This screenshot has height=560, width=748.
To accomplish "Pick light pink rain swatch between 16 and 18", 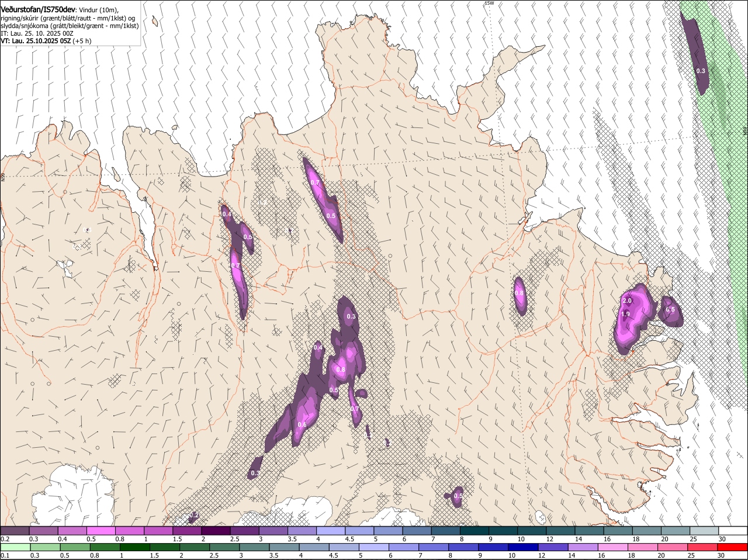I will 612,547.
